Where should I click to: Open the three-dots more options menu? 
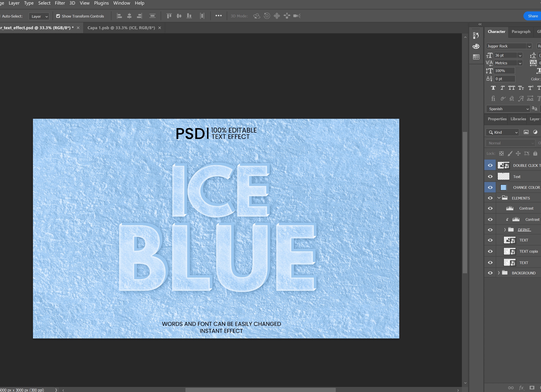(218, 16)
